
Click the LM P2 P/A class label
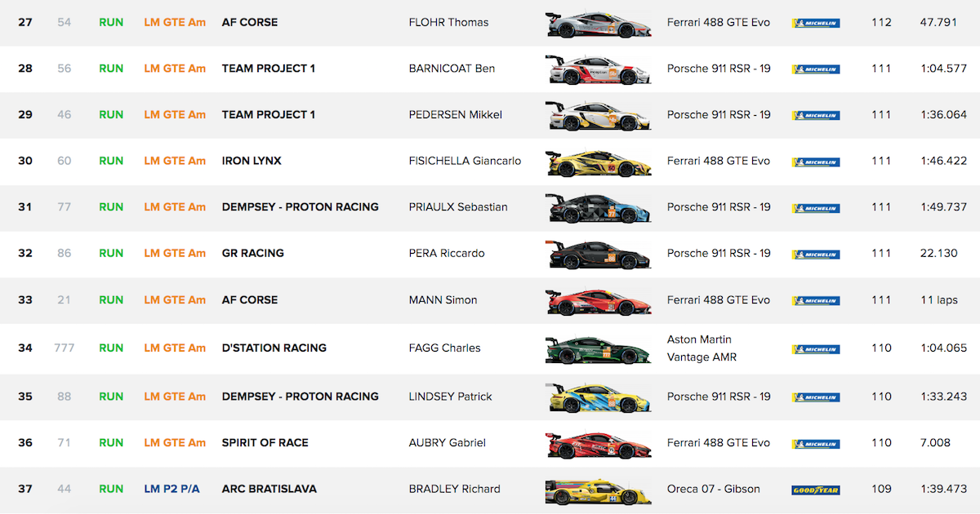171,489
